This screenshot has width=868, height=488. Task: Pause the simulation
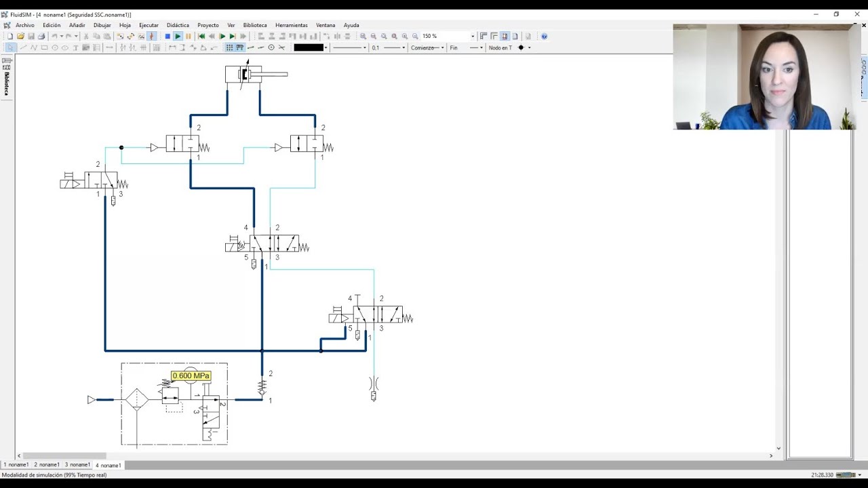(188, 36)
